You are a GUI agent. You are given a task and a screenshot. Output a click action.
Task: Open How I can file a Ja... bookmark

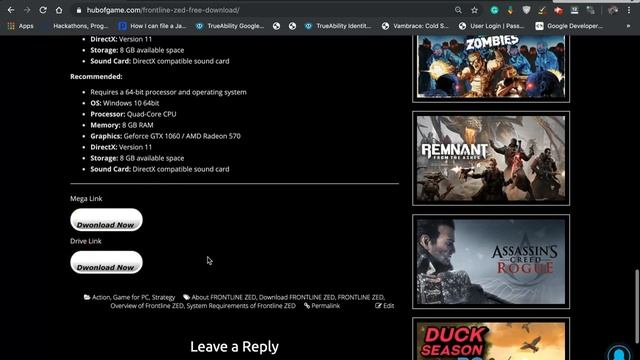coord(152,26)
